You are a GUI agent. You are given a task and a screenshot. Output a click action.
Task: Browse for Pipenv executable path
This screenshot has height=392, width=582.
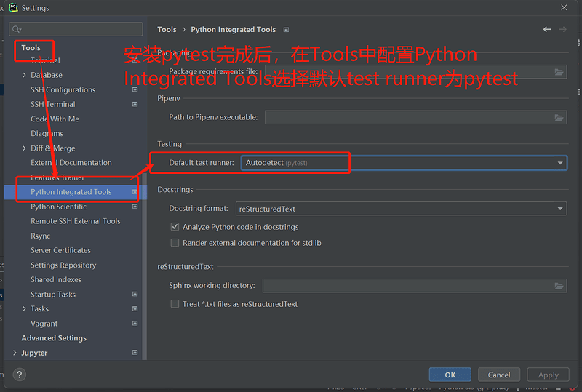click(559, 118)
